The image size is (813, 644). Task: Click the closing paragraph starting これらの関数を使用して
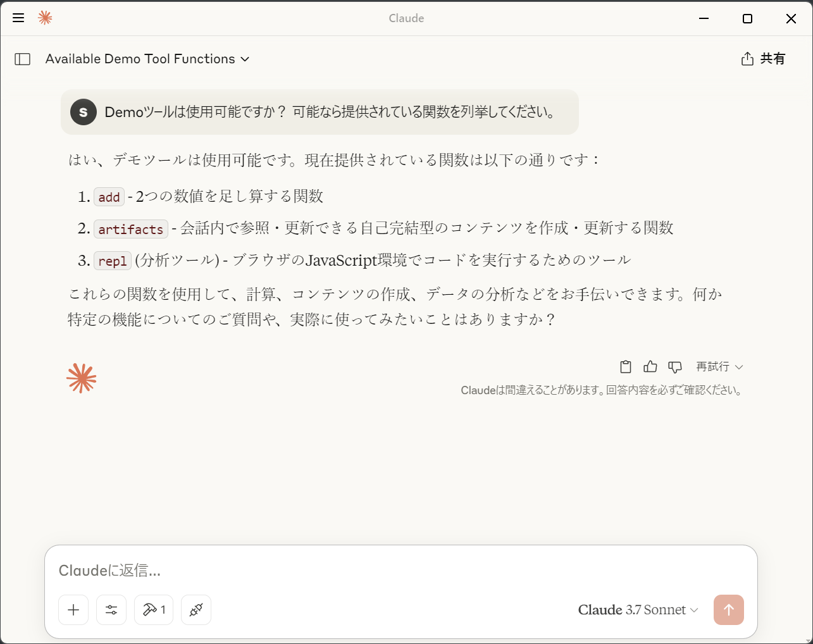pyautogui.click(x=395, y=307)
